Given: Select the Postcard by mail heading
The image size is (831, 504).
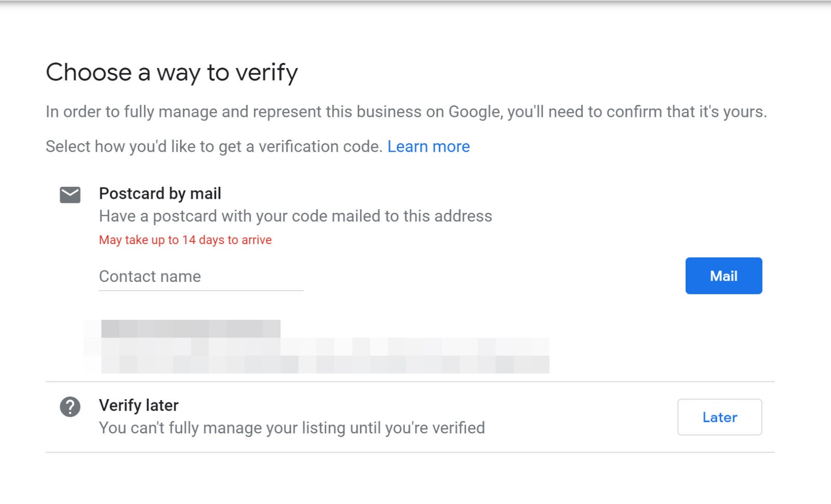Looking at the screenshot, I should coord(159,194).
